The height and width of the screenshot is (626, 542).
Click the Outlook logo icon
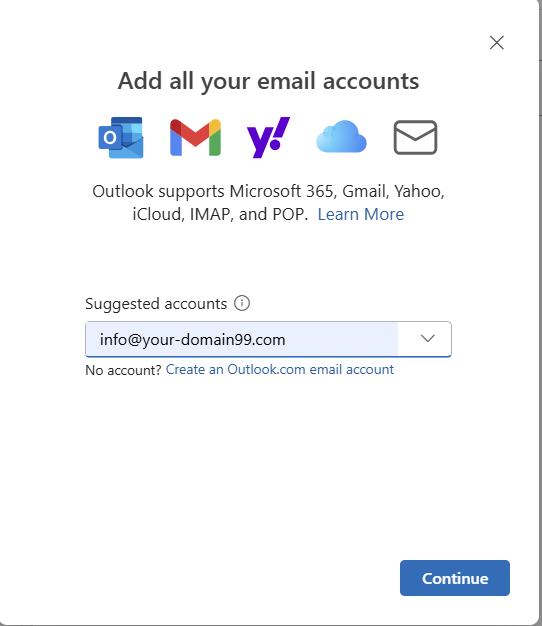click(x=121, y=137)
